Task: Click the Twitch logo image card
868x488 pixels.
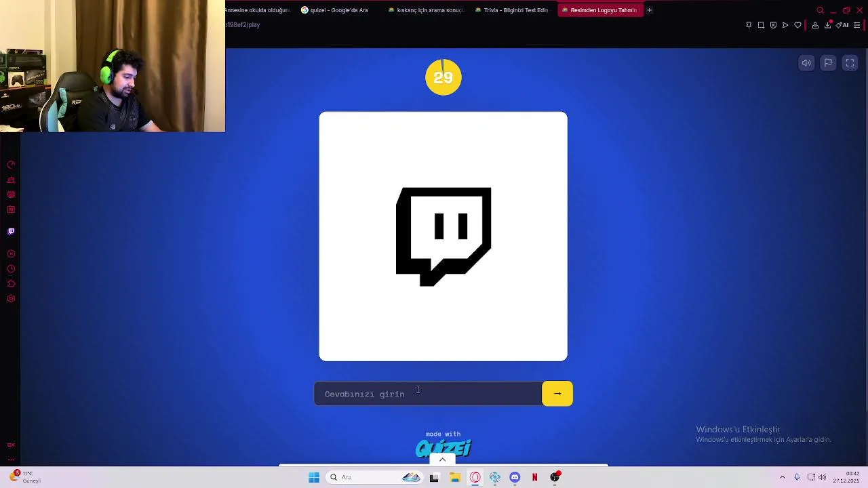Action: [443, 237]
